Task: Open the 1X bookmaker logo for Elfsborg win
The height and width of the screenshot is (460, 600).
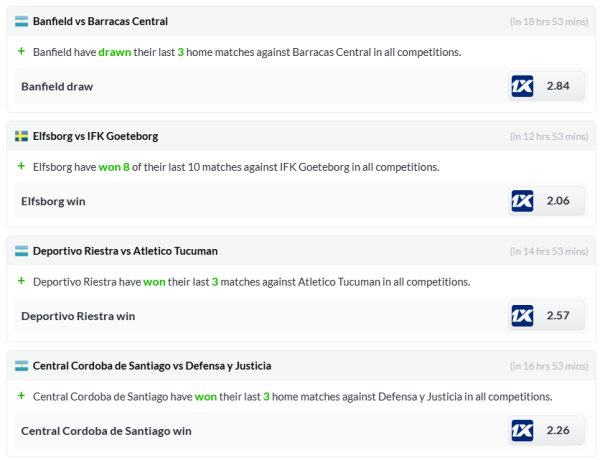Action: pos(522,201)
